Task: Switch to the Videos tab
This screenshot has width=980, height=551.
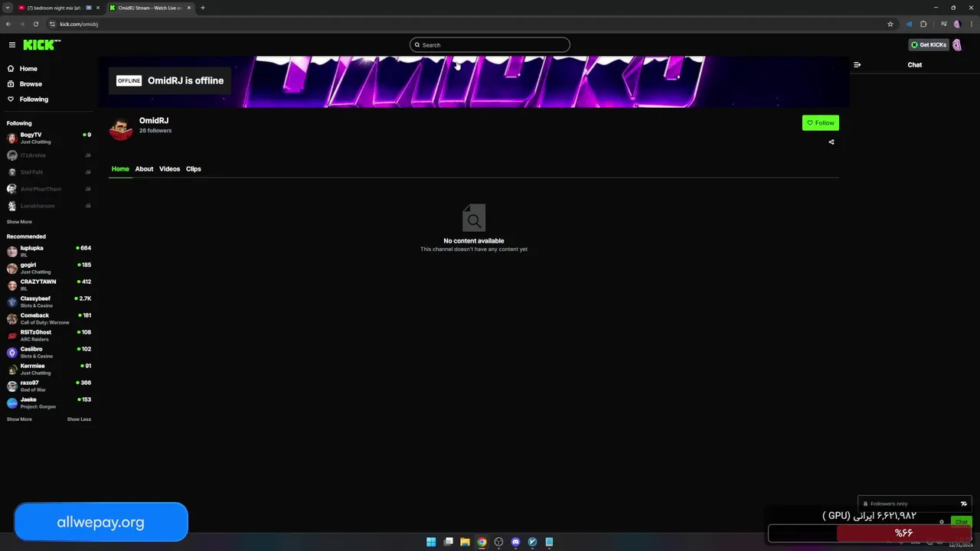Action: point(169,169)
